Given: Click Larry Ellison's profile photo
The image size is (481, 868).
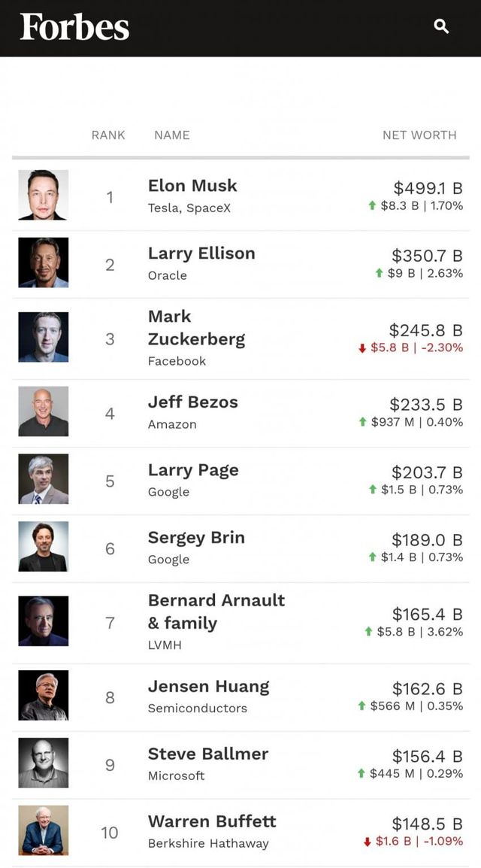Looking at the screenshot, I should point(44,263).
